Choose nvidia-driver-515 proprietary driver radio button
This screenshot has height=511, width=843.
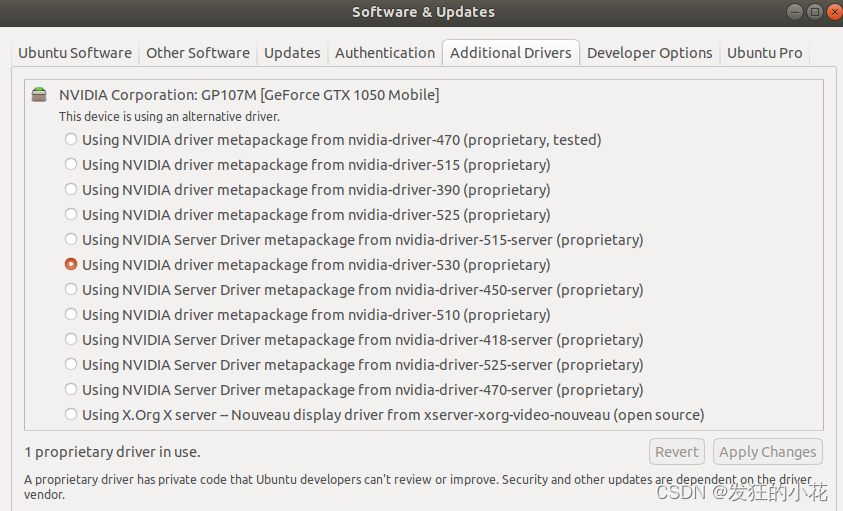tap(70, 164)
